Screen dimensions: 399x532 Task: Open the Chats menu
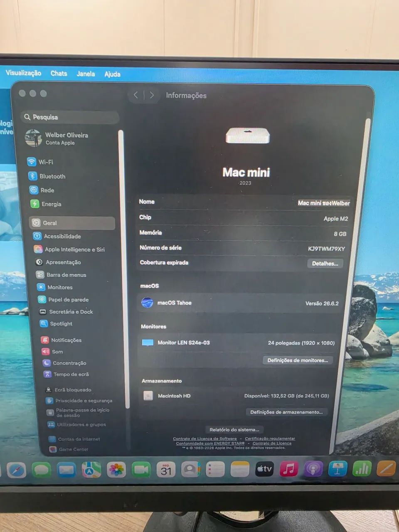[59, 73]
